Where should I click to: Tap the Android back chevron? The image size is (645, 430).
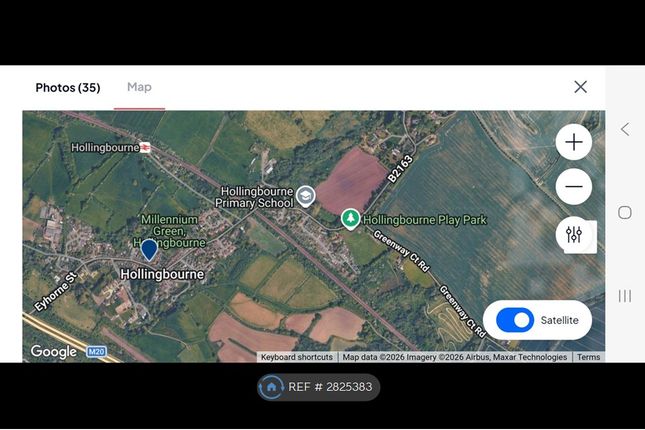(x=625, y=129)
